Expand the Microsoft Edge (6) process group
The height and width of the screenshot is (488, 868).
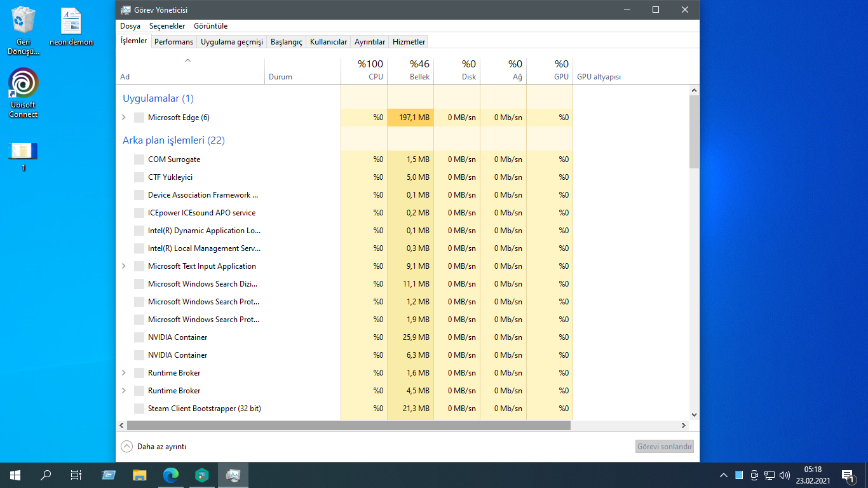coord(124,118)
